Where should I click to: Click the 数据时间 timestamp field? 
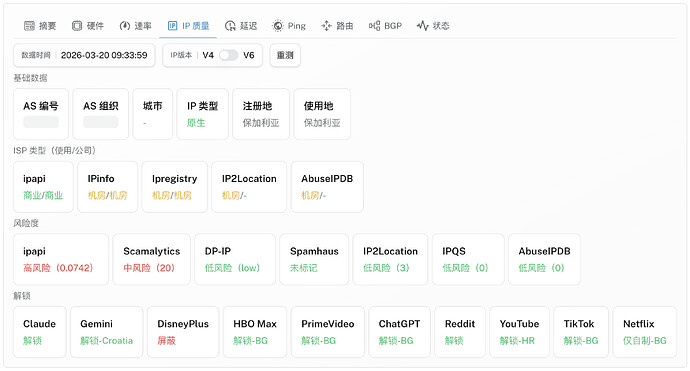tap(84, 55)
